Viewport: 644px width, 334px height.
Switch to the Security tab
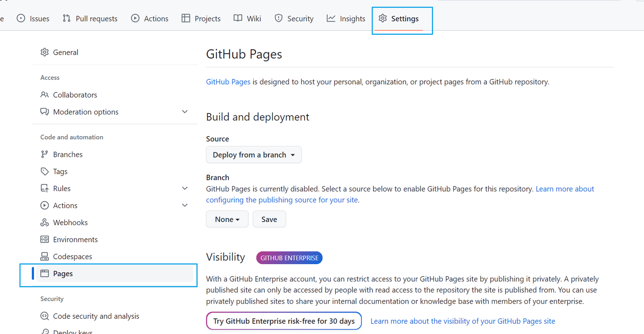click(294, 18)
